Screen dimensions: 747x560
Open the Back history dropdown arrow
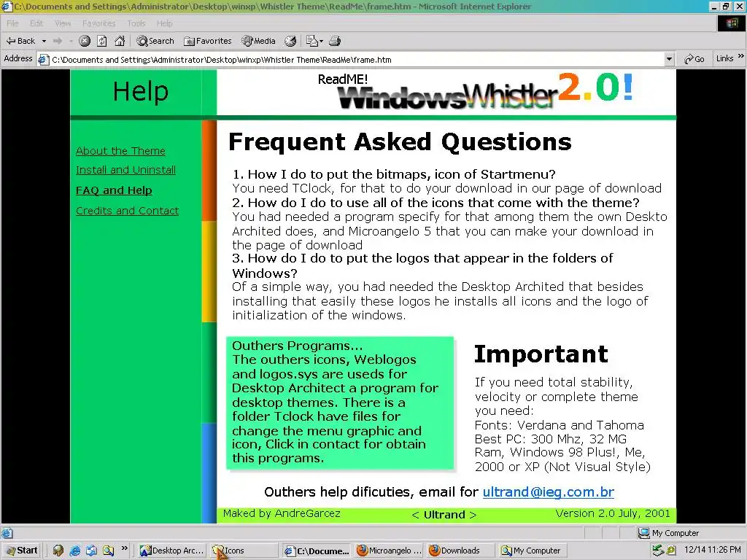click(44, 42)
